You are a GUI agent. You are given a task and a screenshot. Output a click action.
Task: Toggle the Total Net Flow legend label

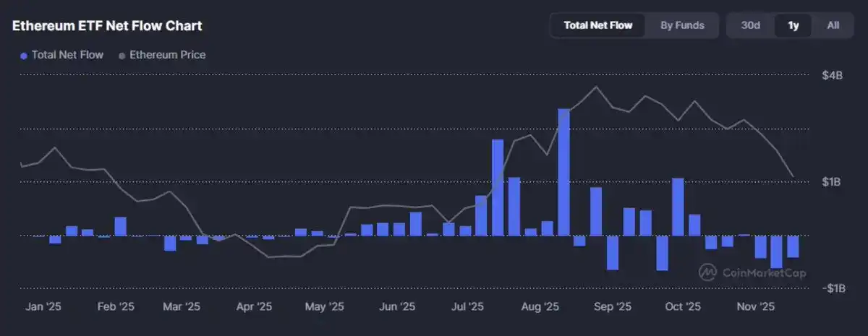coord(67,55)
